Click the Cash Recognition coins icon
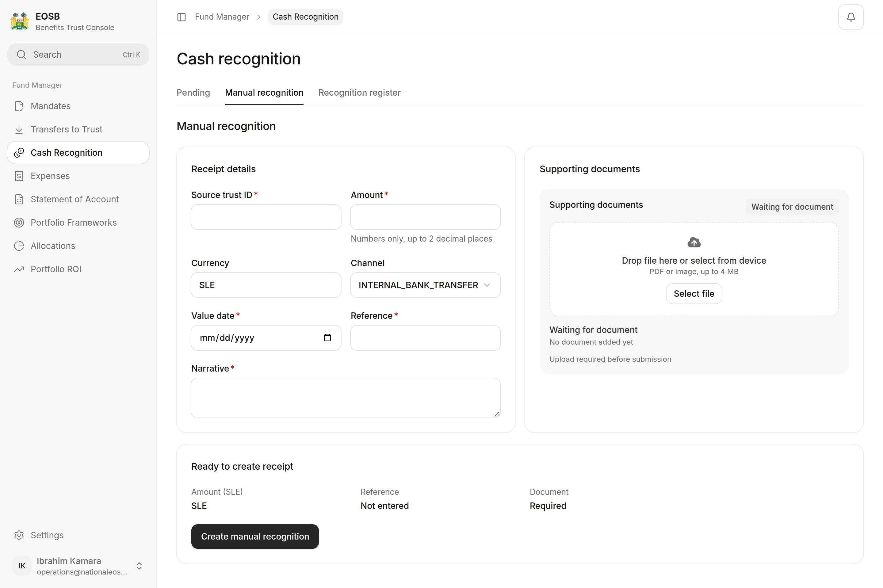883x588 pixels. point(19,153)
